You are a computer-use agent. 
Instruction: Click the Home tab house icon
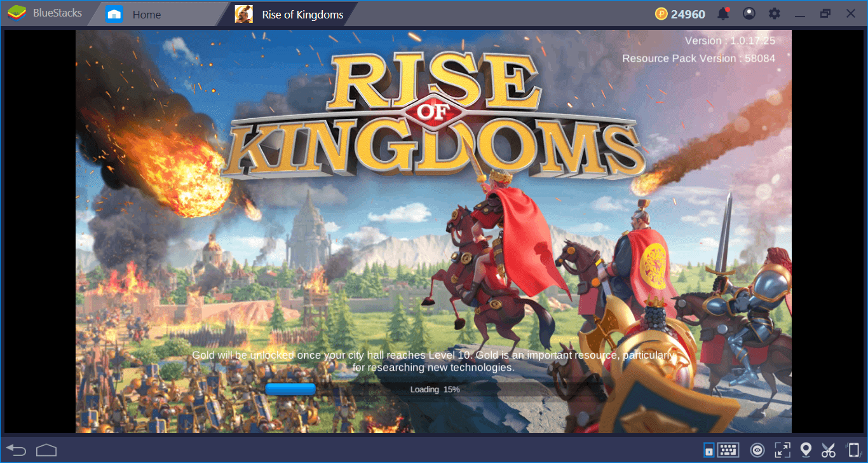[114, 14]
